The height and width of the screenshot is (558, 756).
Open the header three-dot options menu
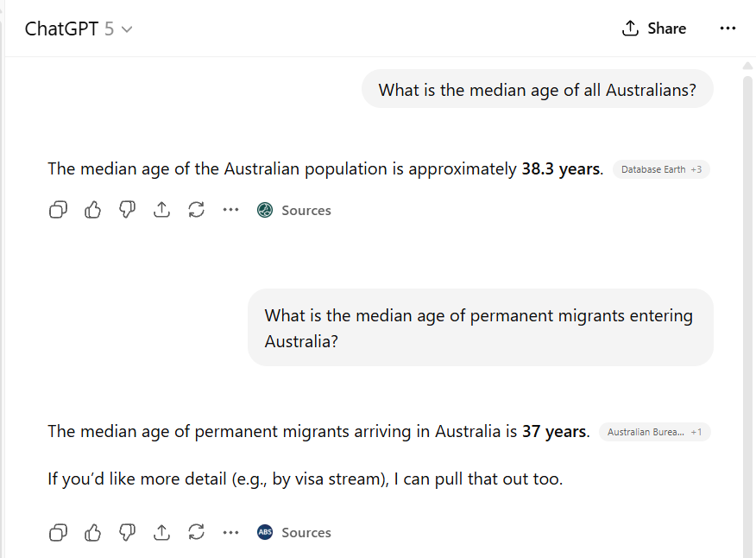728,29
